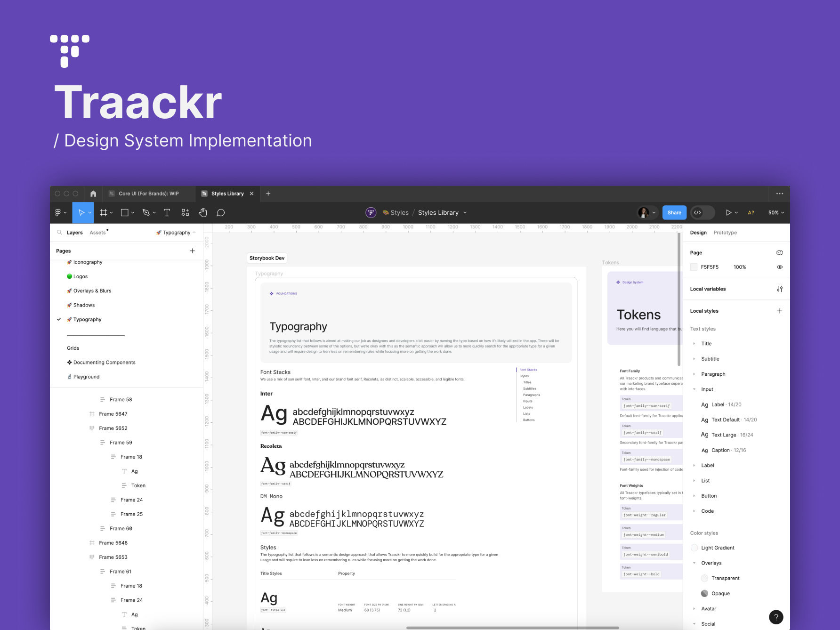Open the Shadows page
Image resolution: width=840 pixels, height=630 pixels.
point(84,305)
